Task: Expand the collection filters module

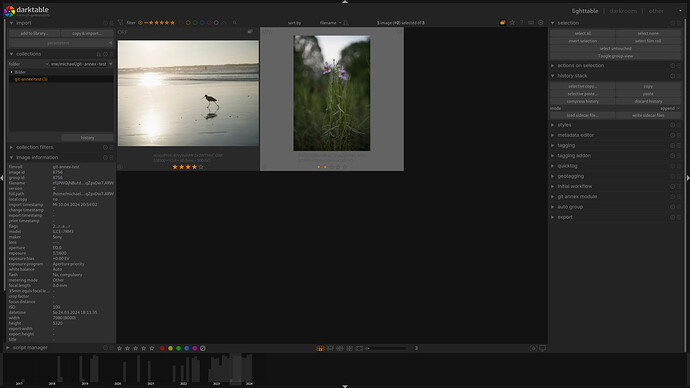Action: coord(11,147)
